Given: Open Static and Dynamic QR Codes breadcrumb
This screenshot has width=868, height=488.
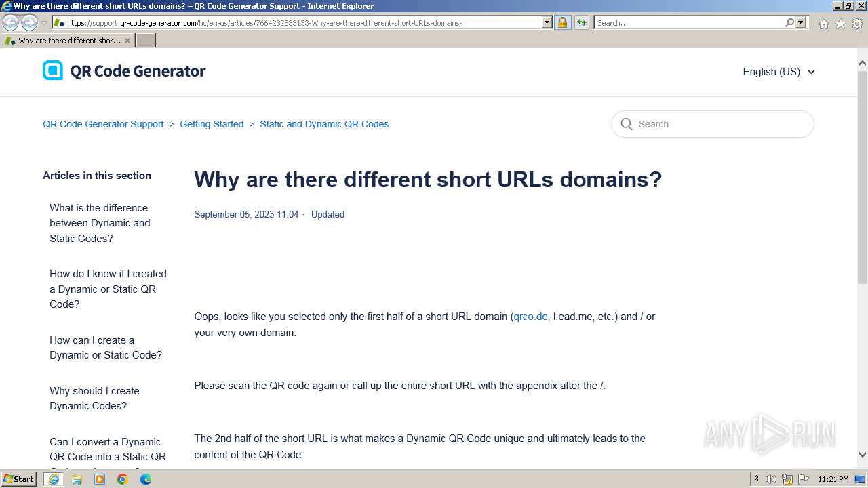Looking at the screenshot, I should click(x=324, y=124).
